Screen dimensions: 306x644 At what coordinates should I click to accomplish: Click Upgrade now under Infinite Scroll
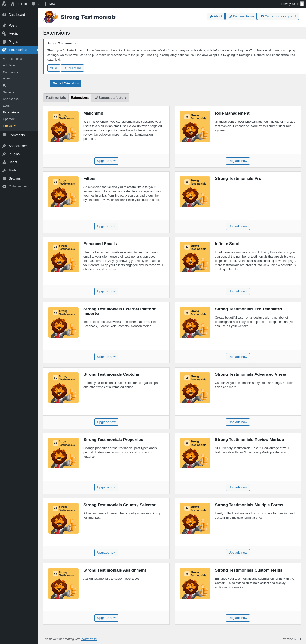(238, 292)
